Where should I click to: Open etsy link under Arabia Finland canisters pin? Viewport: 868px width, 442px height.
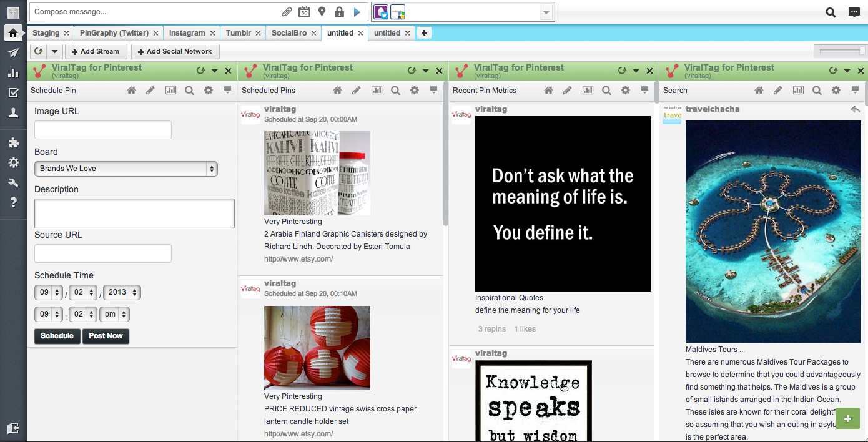tap(298, 259)
